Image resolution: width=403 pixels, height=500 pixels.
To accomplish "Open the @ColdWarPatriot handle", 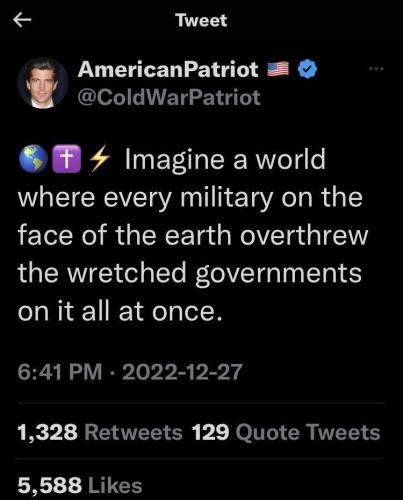I will 169,97.
